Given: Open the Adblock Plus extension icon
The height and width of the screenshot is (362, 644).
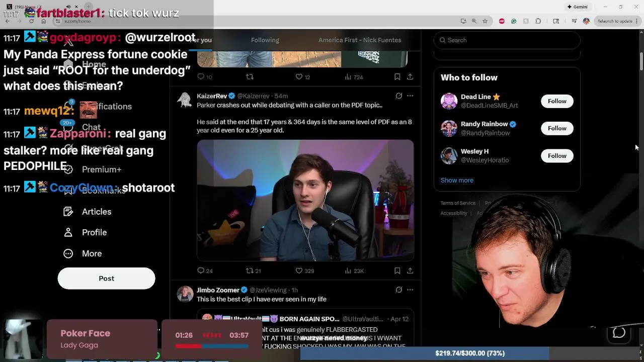Looking at the screenshot, I should point(502,21).
